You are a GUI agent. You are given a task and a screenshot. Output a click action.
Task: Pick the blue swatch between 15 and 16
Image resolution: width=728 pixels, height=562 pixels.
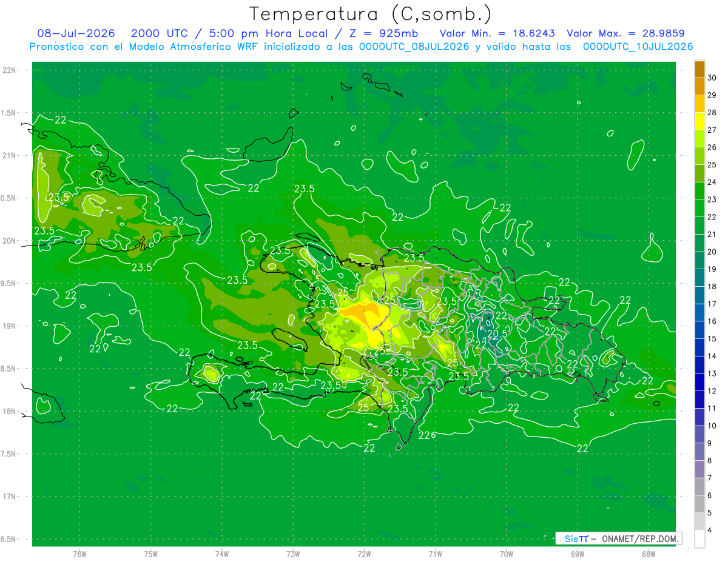point(699,330)
